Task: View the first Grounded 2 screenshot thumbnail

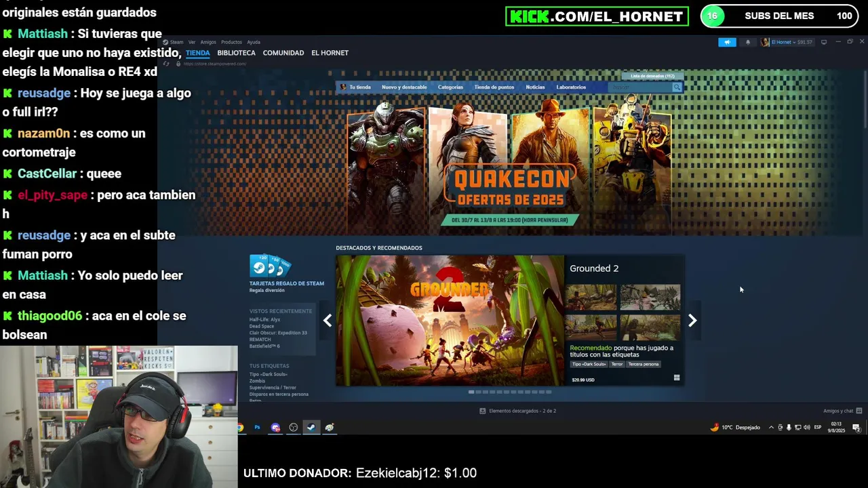Action: coord(591,297)
